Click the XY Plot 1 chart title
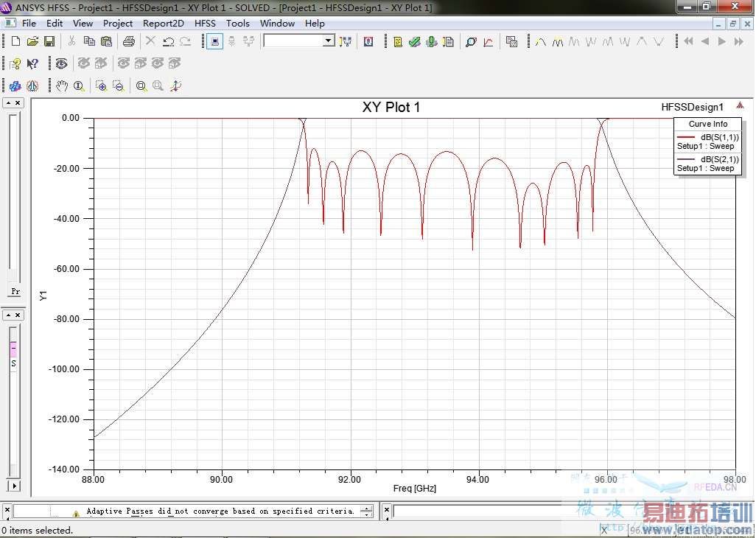The height and width of the screenshot is (538, 756). (x=391, y=108)
